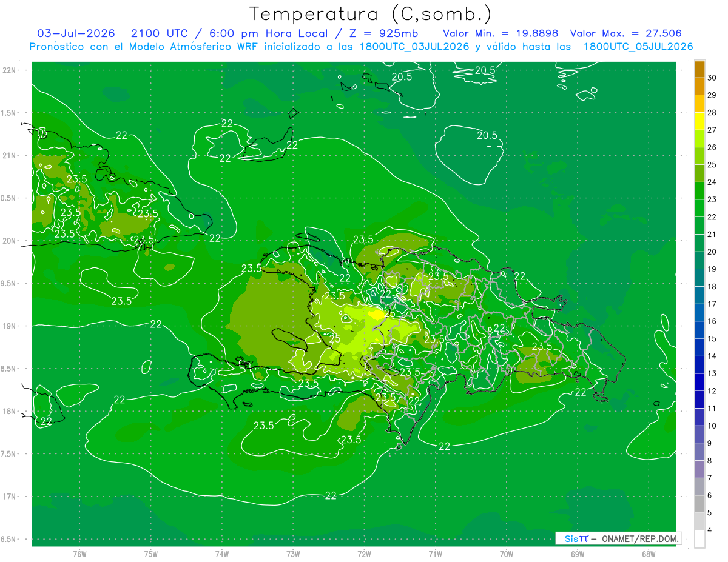Click the '10' label on the color scale
This screenshot has height=562, width=728.
point(712,426)
